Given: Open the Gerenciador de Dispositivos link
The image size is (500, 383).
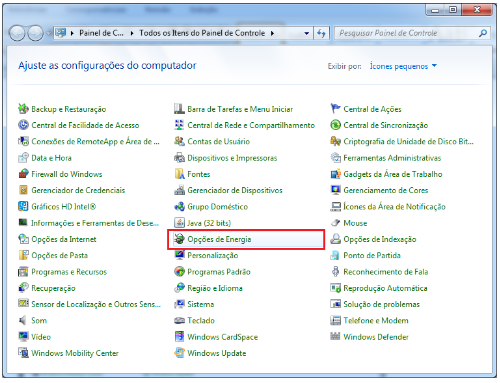Looking at the screenshot, I should (x=235, y=190).
